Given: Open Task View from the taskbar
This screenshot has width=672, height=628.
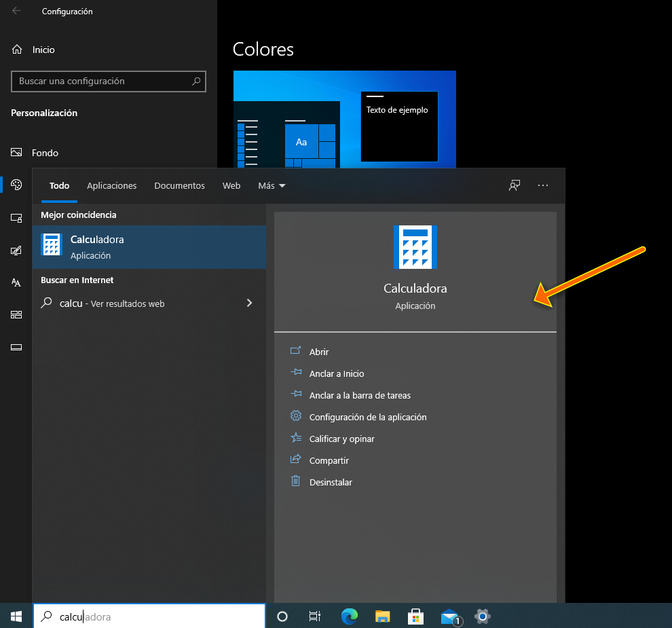Looking at the screenshot, I should 314,616.
